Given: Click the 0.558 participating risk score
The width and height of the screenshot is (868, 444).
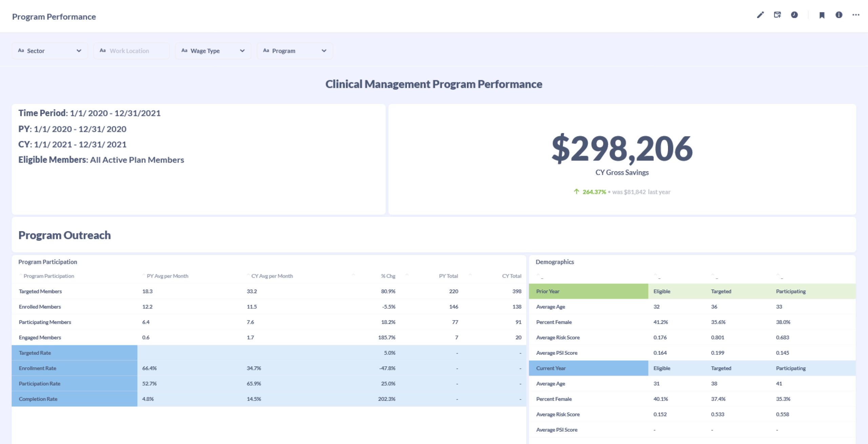Looking at the screenshot, I should click(x=783, y=414).
